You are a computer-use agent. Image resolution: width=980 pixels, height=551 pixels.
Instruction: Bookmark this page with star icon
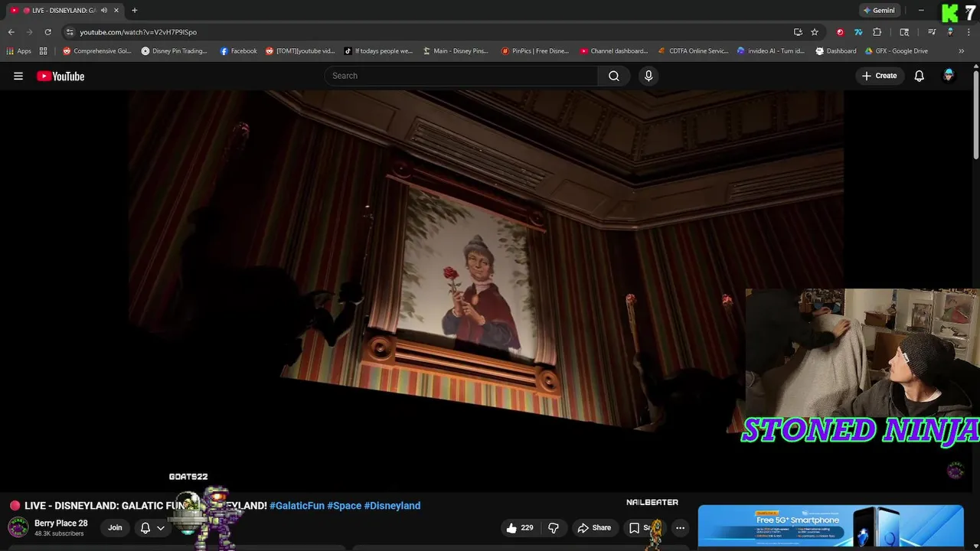tap(815, 32)
